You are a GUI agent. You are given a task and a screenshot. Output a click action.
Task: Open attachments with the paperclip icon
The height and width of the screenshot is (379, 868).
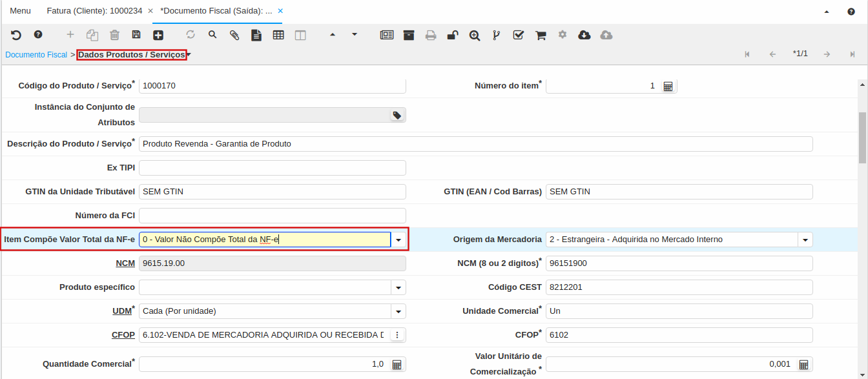tap(235, 36)
